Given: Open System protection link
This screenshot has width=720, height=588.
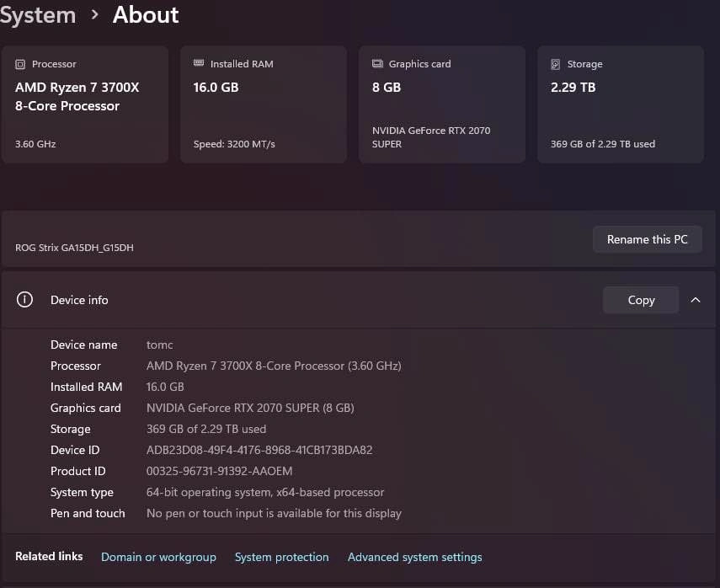Looking at the screenshot, I should (281, 557).
